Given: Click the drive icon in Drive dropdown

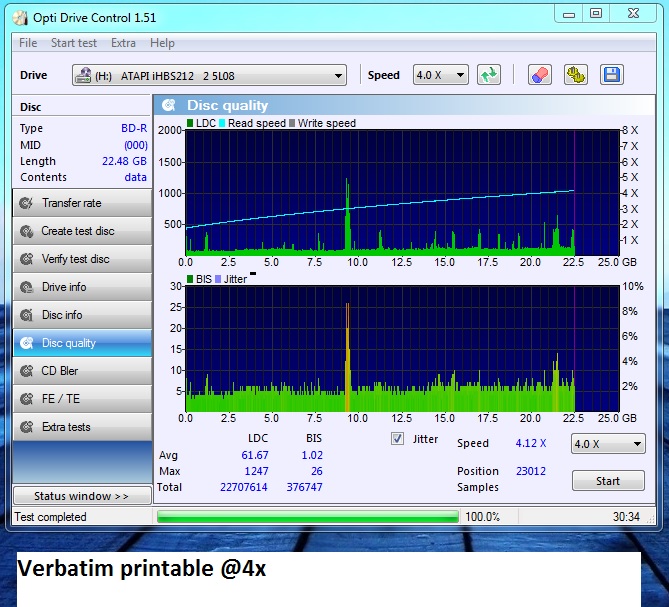Looking at the screenshot, I should click(83, 76).
